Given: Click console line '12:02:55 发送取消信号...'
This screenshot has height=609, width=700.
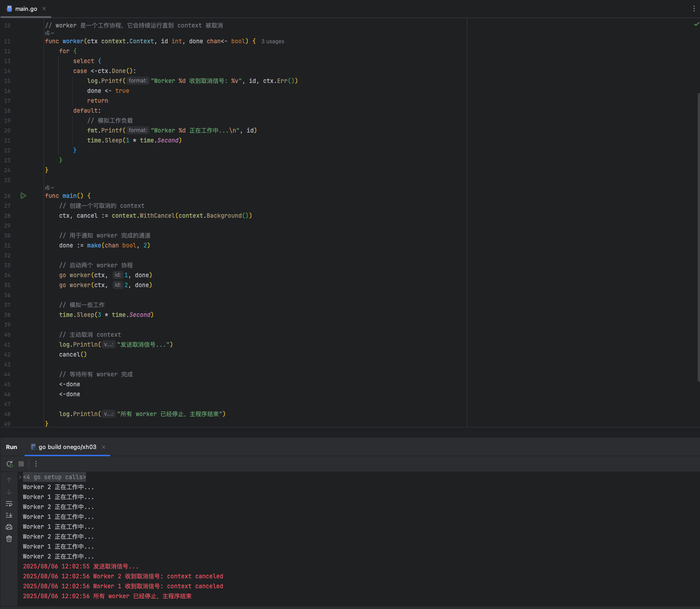Looking at the screenshot, I should [81, 567].
